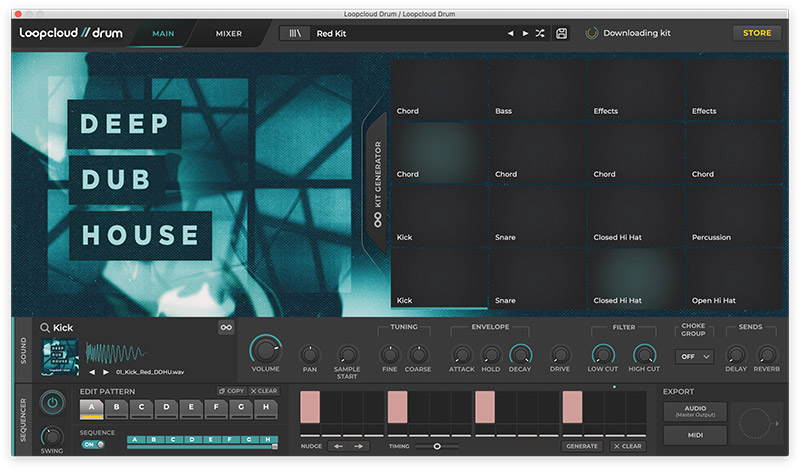Click the Downloading kit spinner icon
The width and height of the screenshot is (800, 470).
pos(591,33)
